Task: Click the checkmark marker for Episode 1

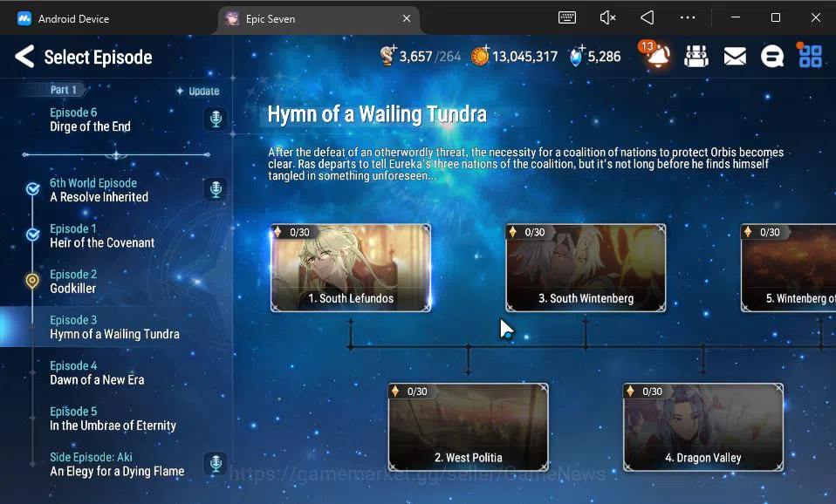Action: (32, 235)
